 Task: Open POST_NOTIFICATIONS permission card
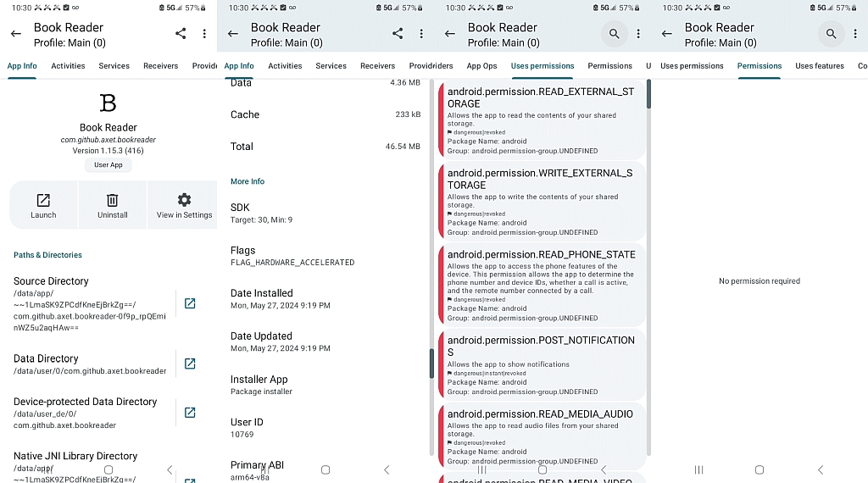point(542,364)
